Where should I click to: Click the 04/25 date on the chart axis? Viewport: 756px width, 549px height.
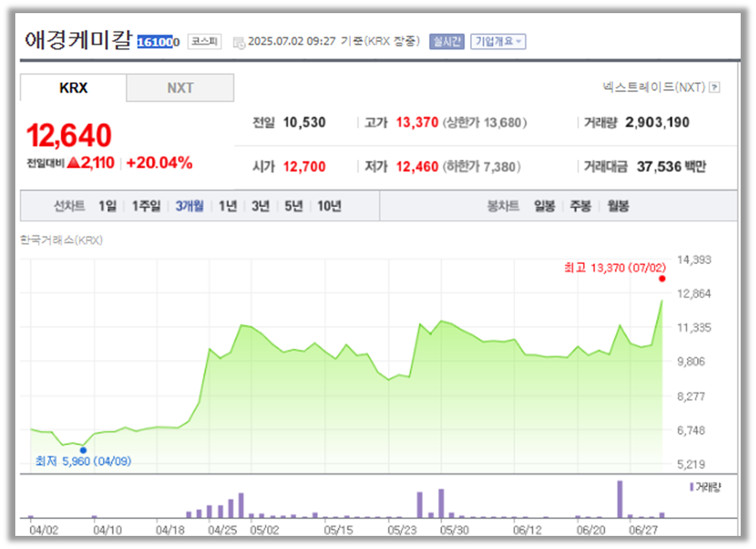pos(223,530)
